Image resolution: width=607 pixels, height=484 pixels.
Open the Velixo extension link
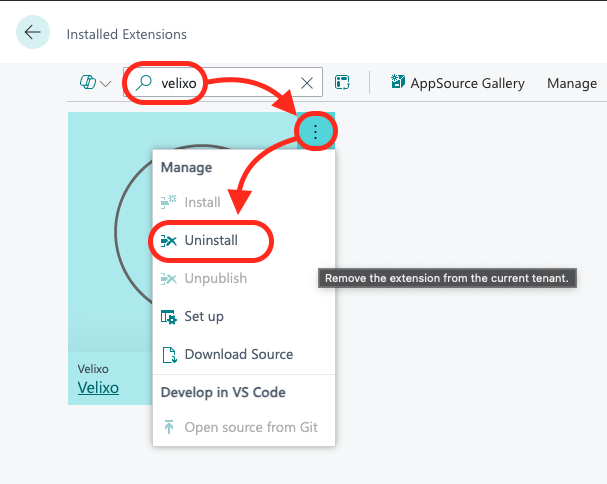coord(98,387)
